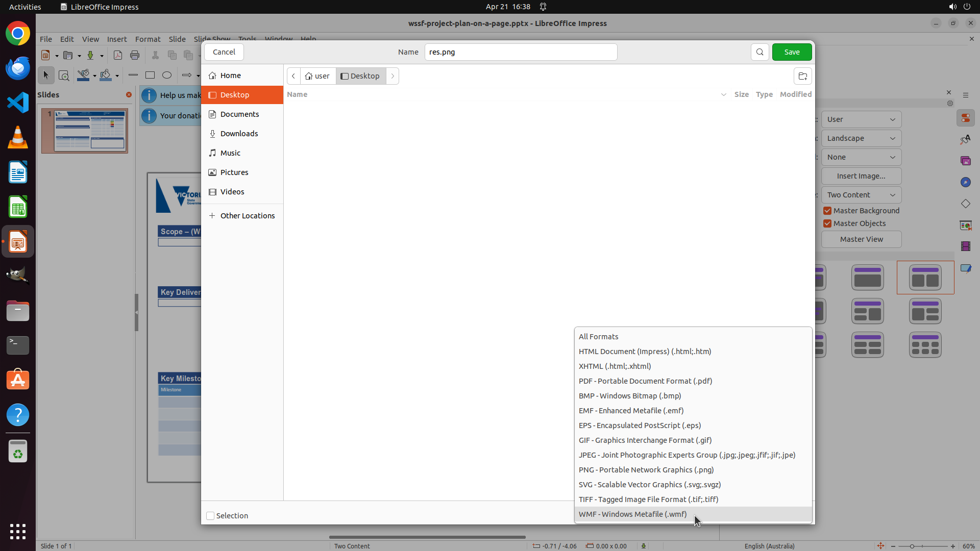Click the Cancel button
Viewport: 980px width, 551px height.
(224, 52)
